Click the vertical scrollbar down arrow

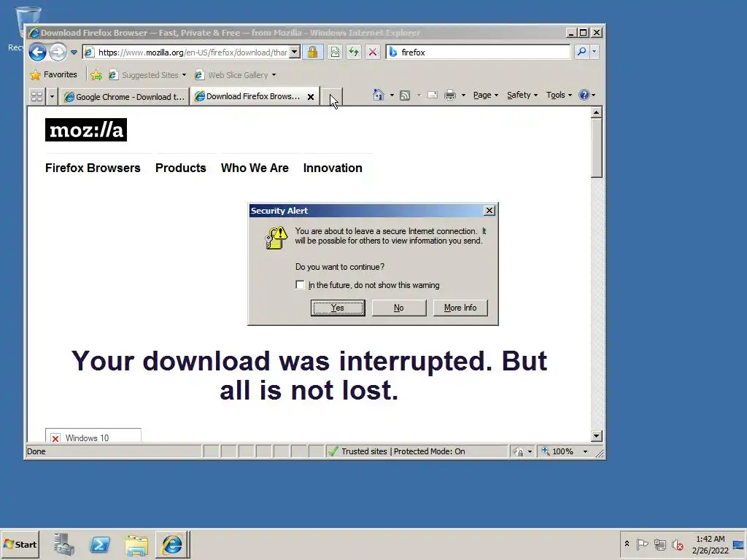pyautogui.click(x=597, y=436)
